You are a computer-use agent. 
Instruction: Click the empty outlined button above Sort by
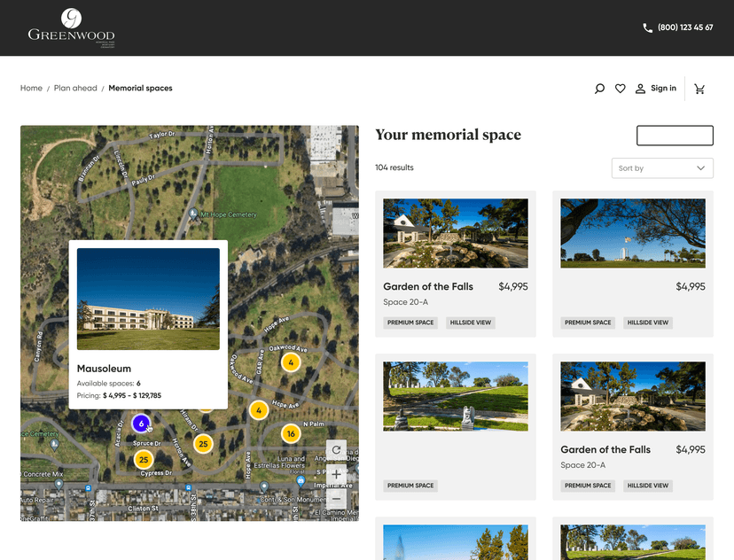(x=675, y=136)
